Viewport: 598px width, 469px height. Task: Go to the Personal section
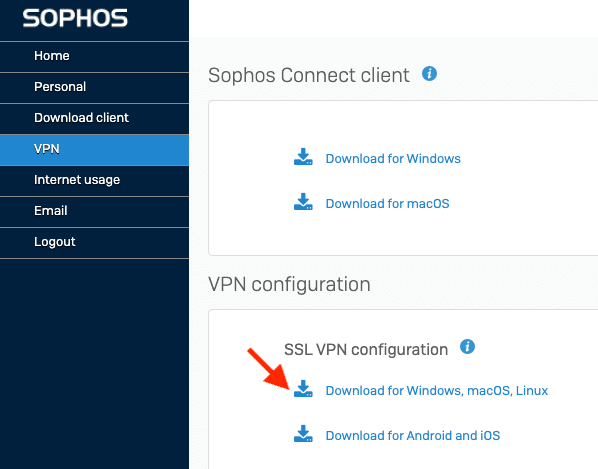pyautogui.click(x=94, y=88)
